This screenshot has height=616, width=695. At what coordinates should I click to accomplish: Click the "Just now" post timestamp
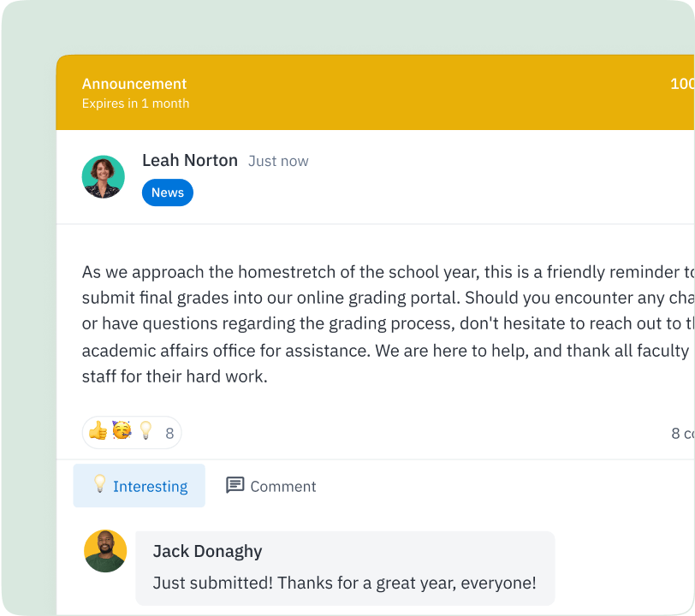pos(278,162)
